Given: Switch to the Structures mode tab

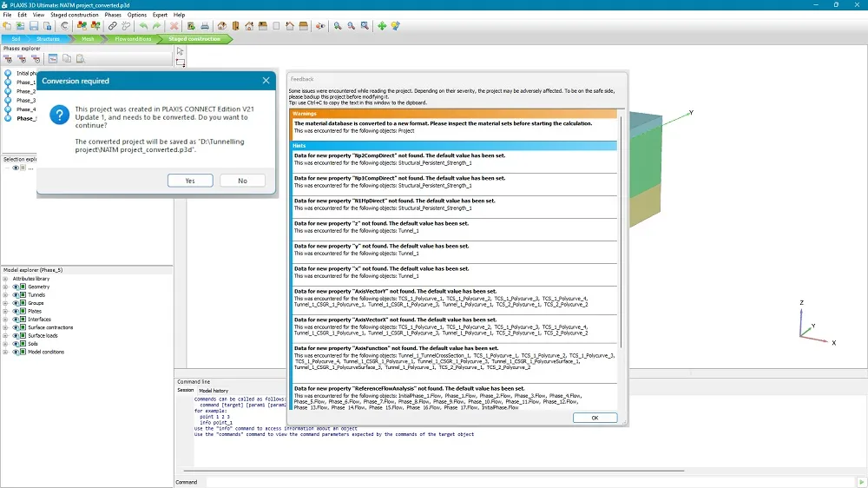Looking at the screenshot, I should point(48,39).
